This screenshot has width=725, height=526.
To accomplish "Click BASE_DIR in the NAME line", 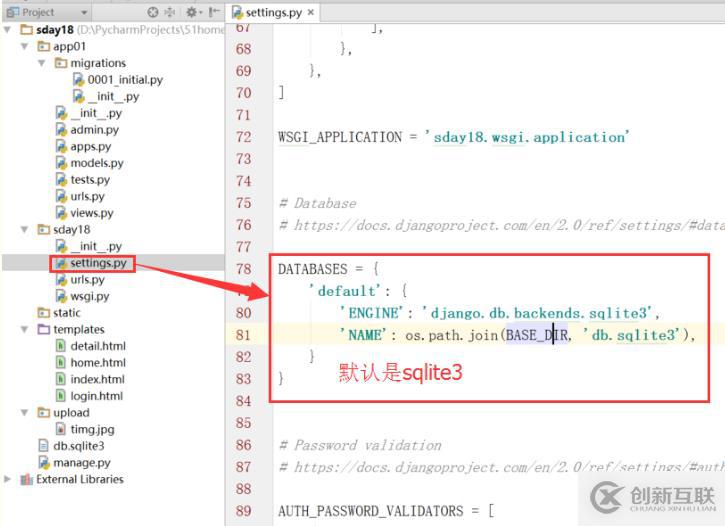I will pyautogui.click(x=537, y=335).
